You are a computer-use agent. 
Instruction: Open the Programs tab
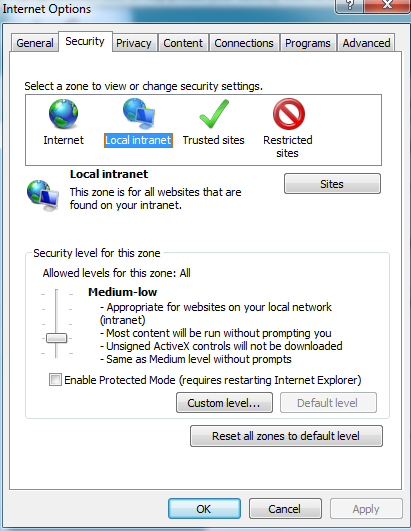pyautogui.click(x=307, y=43)
